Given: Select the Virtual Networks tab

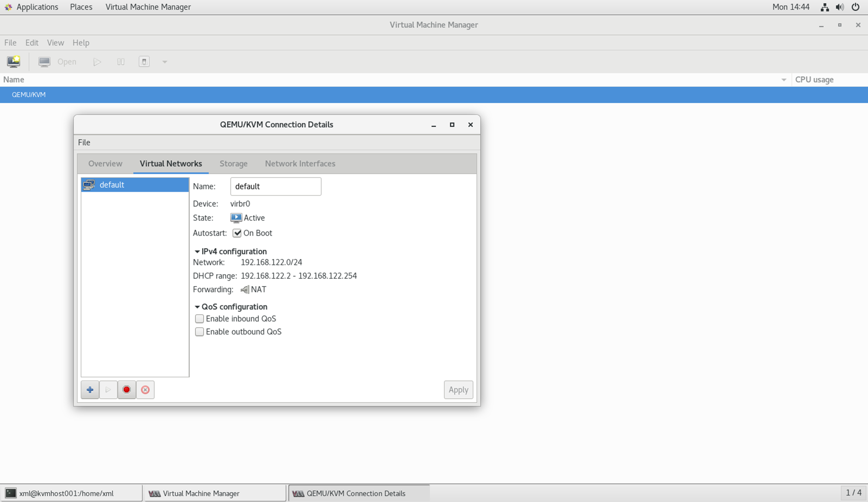Looking at the screenshot, I should click(x=171, y=163).
